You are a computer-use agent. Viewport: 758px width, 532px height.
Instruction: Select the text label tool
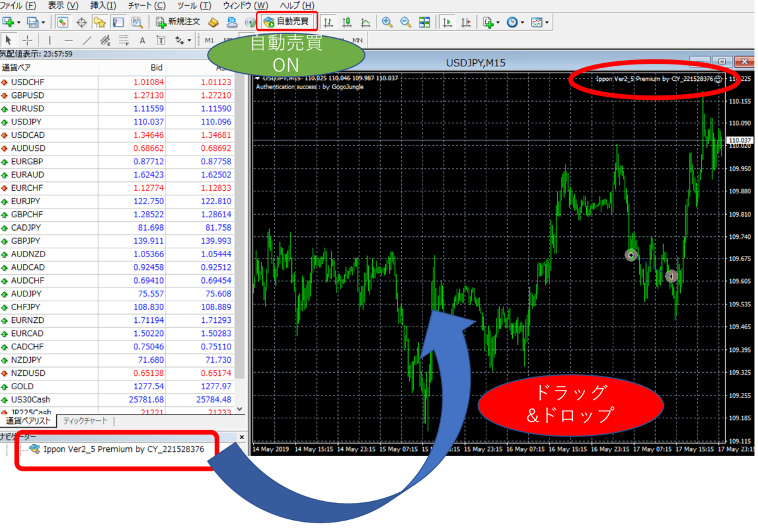point(142,40)
